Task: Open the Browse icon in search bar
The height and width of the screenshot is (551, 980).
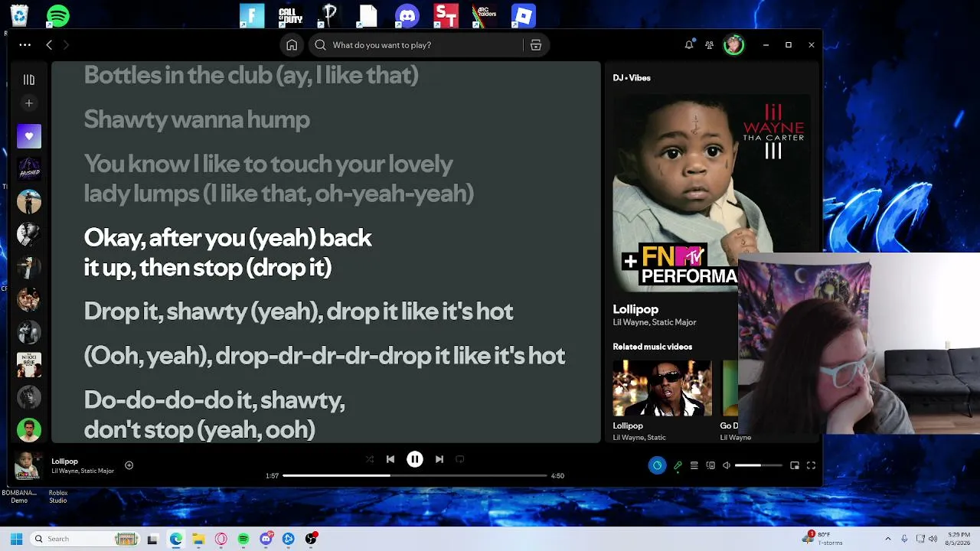Action: (536, 45)
